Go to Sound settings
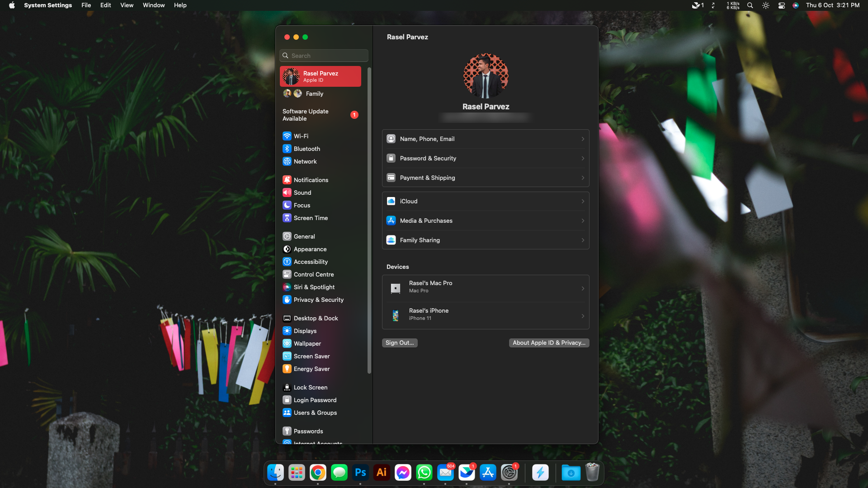The image size is (868, 488). coord(320,192)
